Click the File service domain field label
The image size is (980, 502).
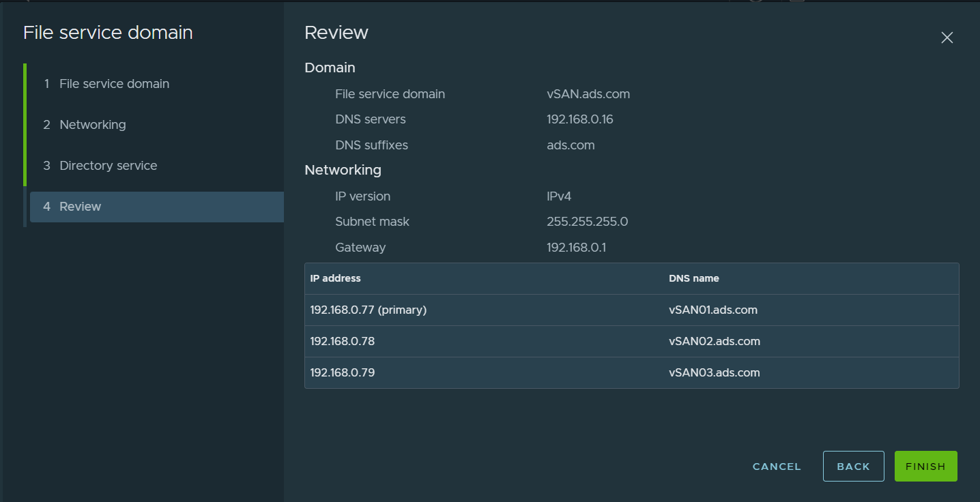coord(390,94)
